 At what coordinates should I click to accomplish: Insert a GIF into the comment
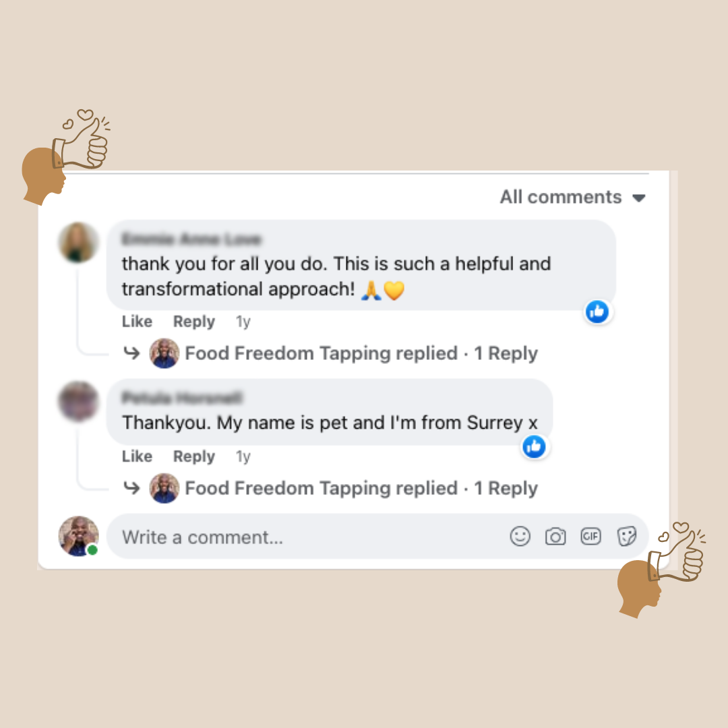click(590, 537)
